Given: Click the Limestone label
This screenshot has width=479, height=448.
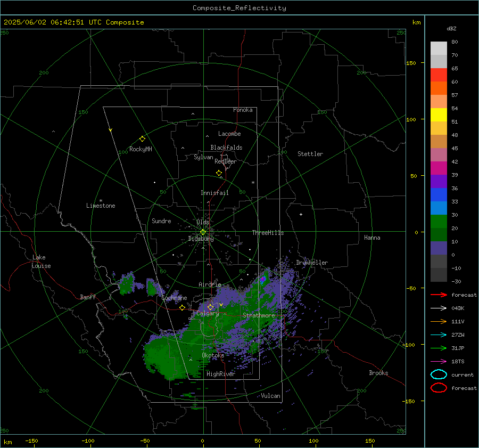Looking at the screenshot, I should coord(101,206).
